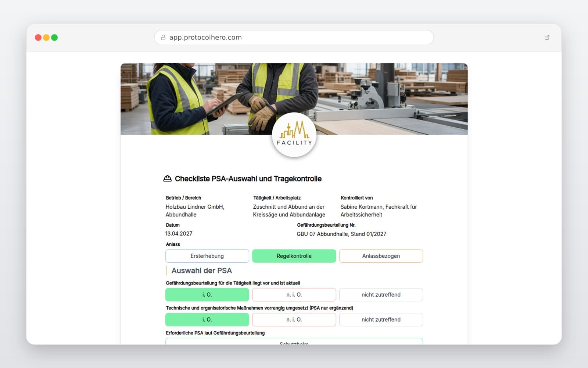588x368 pixels.
Task: Click the header photo of workers
Action: click(x=294, y=99)
